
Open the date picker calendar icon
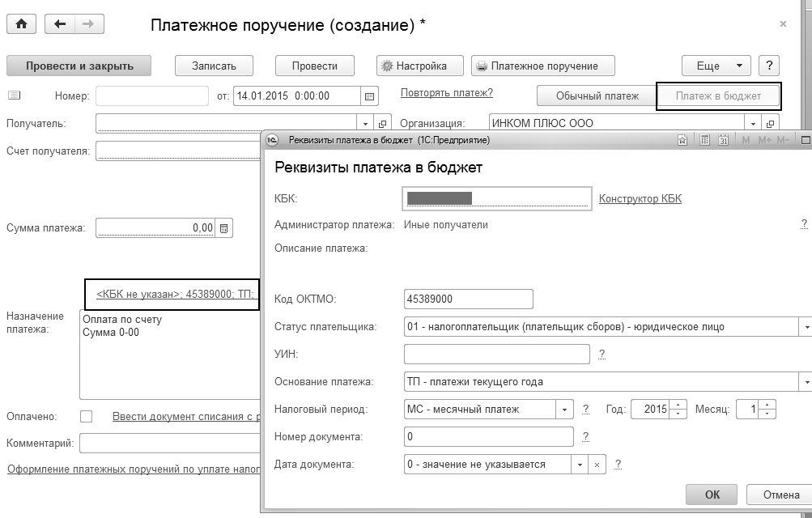click(370, 96)
